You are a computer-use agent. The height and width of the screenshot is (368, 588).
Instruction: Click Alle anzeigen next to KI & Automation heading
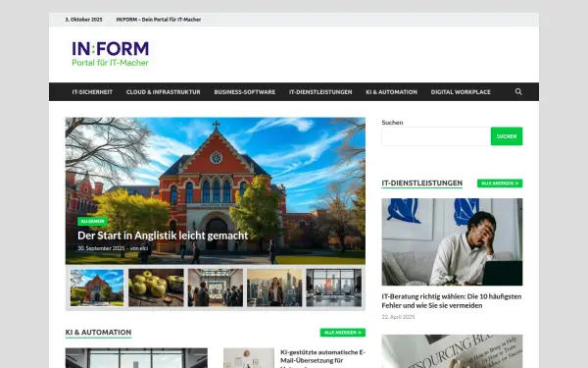342,333
